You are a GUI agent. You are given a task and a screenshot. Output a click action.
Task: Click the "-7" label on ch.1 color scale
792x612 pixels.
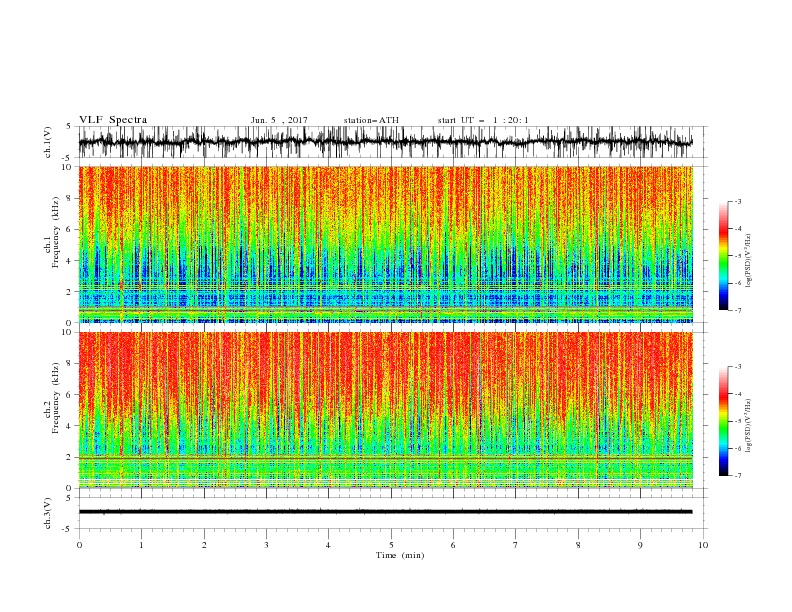coord(738,310)
